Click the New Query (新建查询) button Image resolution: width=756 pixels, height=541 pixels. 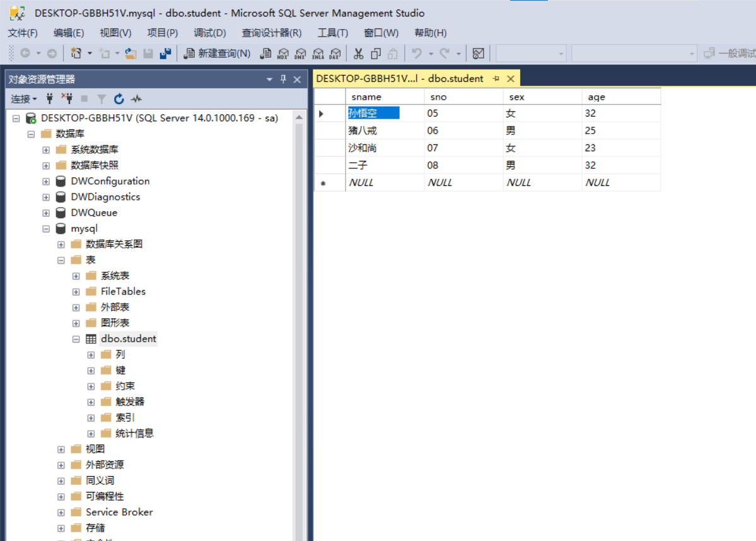[x=218, y=53]
